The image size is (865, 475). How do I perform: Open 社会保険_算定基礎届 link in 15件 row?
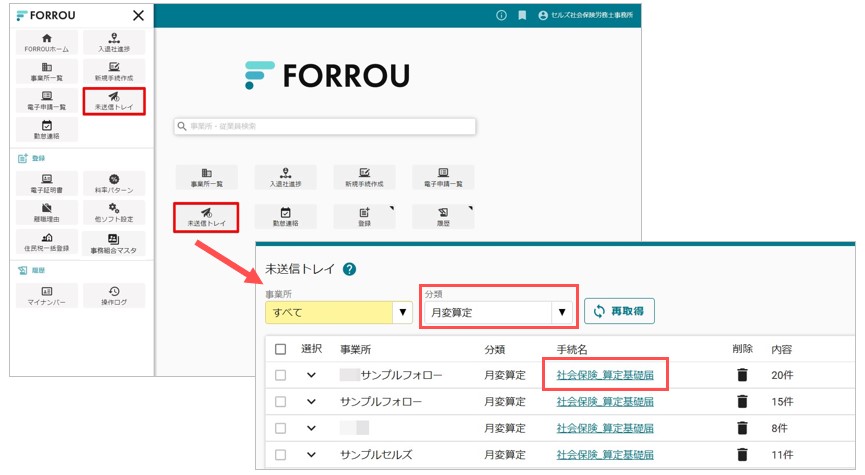click(x=605, y=402)
